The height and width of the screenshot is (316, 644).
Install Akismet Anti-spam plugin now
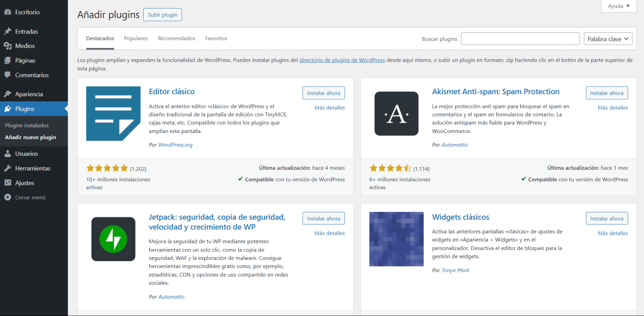coord(607,93)
